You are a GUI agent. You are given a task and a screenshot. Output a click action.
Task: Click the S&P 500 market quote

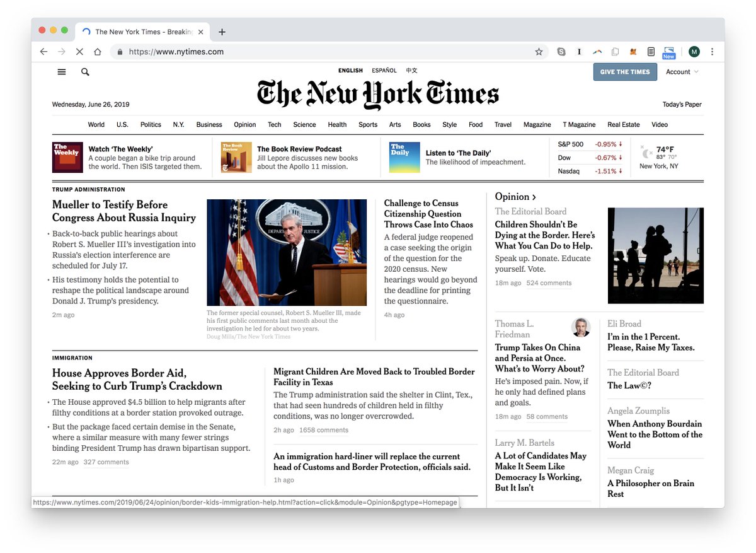(x=590, y=144)
